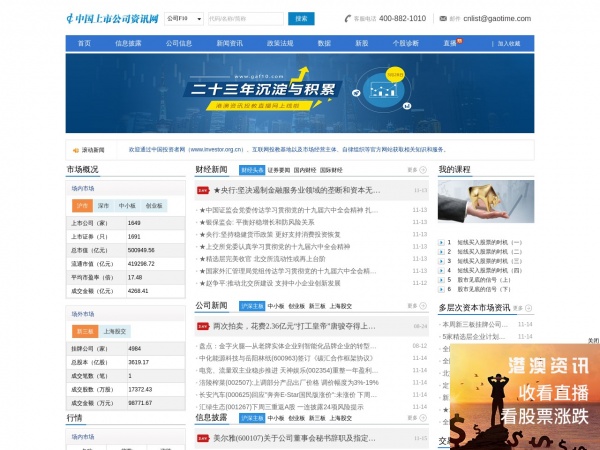This screenshot has width=600, height=450.
Task: Click the blue 搜索 button
Action: [301, 18]
